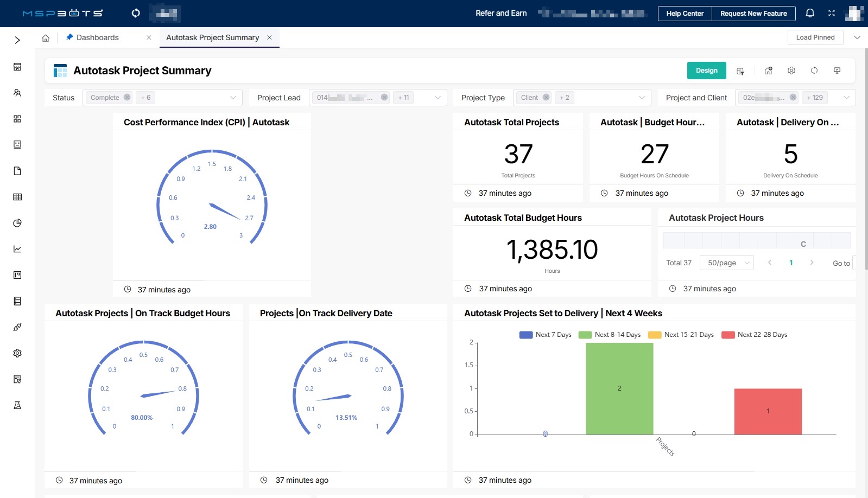Screen dimensions: 868x498
Task: Open the notifications bell
Action: 810,13
